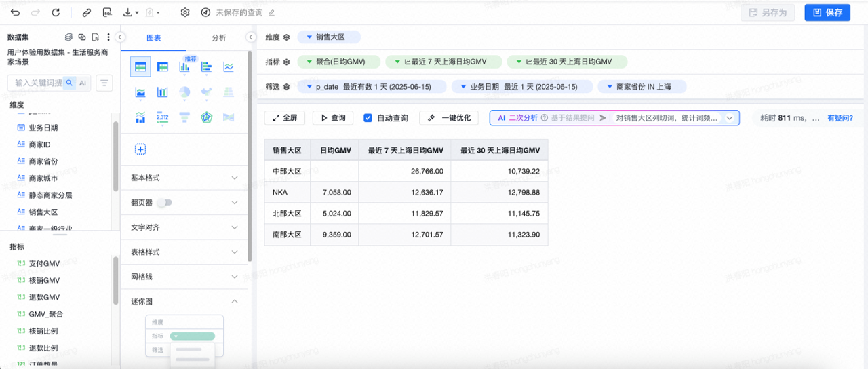Toggle the 翻页器 switch
This screenshot has width=868, height=369.
point(164,203)
